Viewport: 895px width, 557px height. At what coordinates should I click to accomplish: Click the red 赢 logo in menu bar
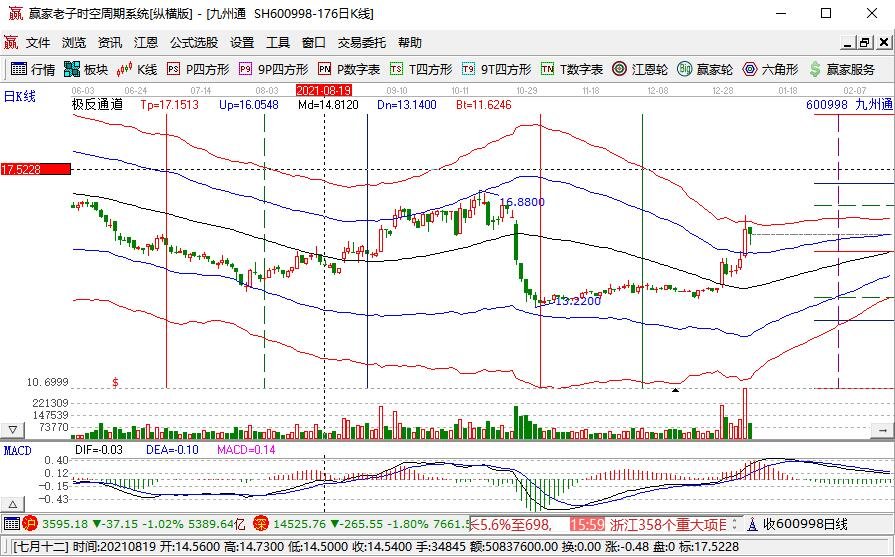coord(11,43)
